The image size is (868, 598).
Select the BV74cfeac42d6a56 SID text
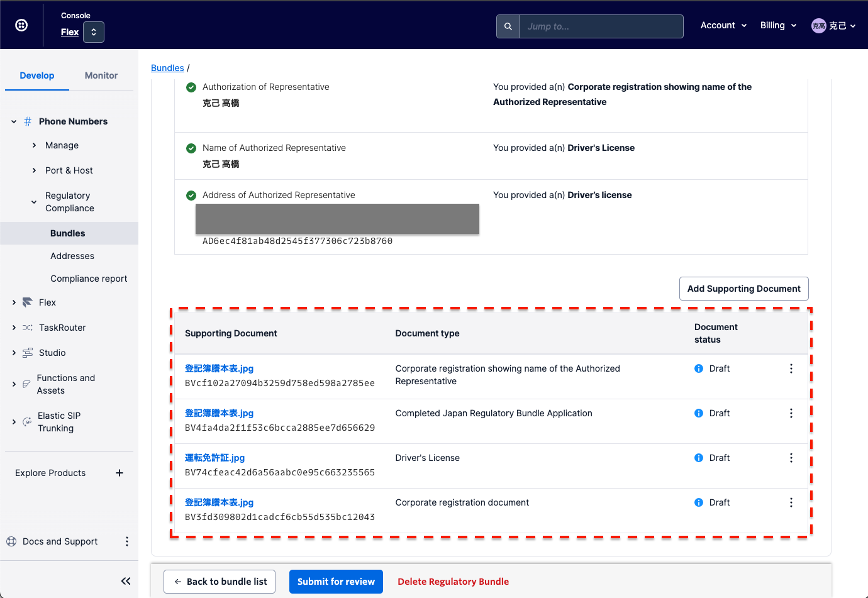tap(280, 472)
